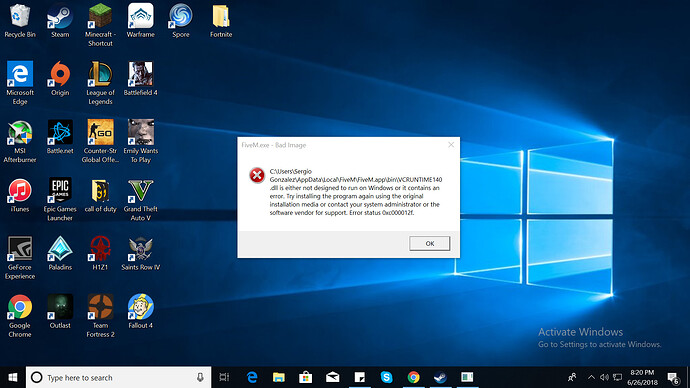Launch Steam from the desktop shortcut
This screenshot has height=388, width=690.
(60, 21)
